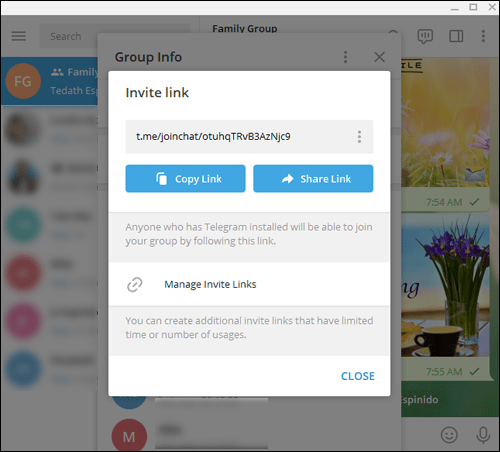This screenshot has height=452, width=500.
Task: Click the Family Group chat title
Action: (245, 29)
